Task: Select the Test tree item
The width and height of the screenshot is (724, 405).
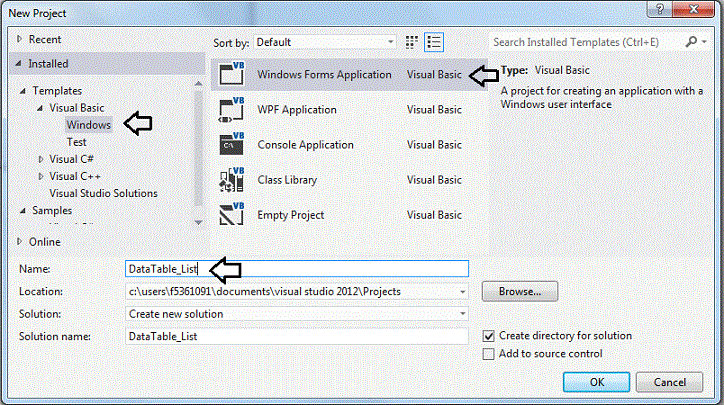Action: coord(76,142)
